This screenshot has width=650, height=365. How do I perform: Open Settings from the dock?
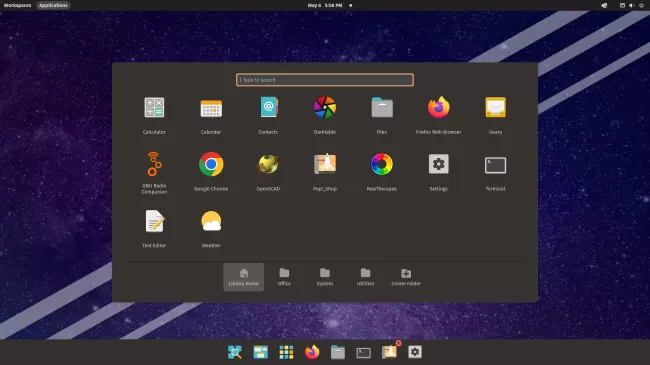pos(415,352)
